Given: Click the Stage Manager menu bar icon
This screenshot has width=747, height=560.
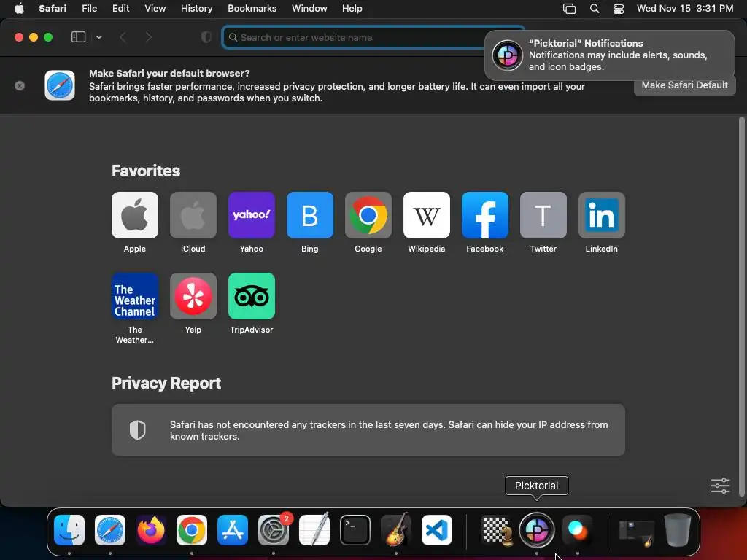Looking at the screenshot, I should pos(569,9).
